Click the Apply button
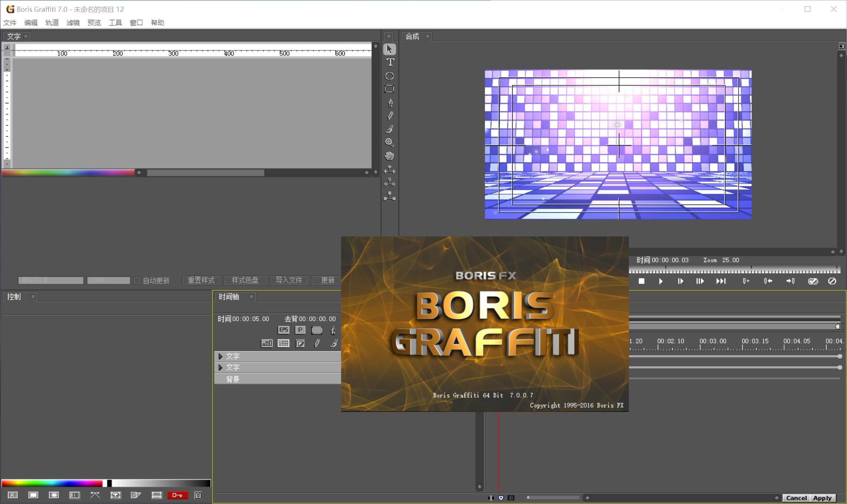Screen dimensions: 847x504 823,498
